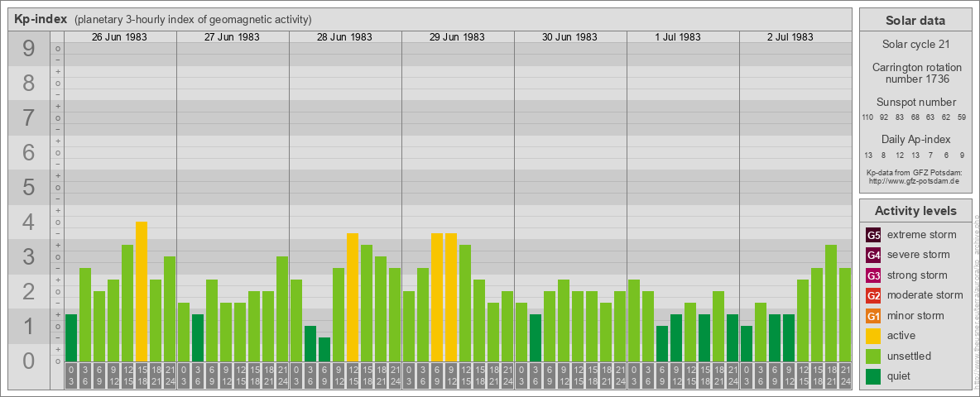Image resolution: width=980 pixels, height=397 pixels.
Task: Click the 'Sunspot number' label
Action: tap(916, 103)
